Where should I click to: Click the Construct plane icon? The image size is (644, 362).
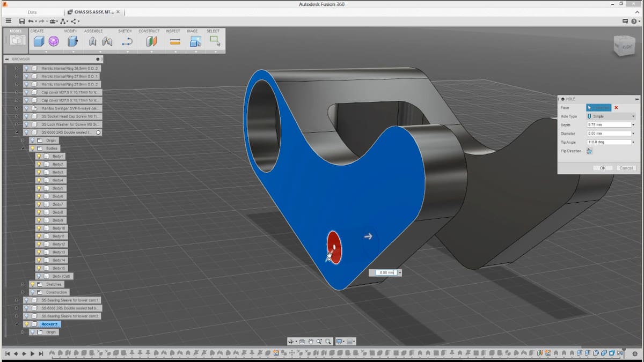[151, 41]
